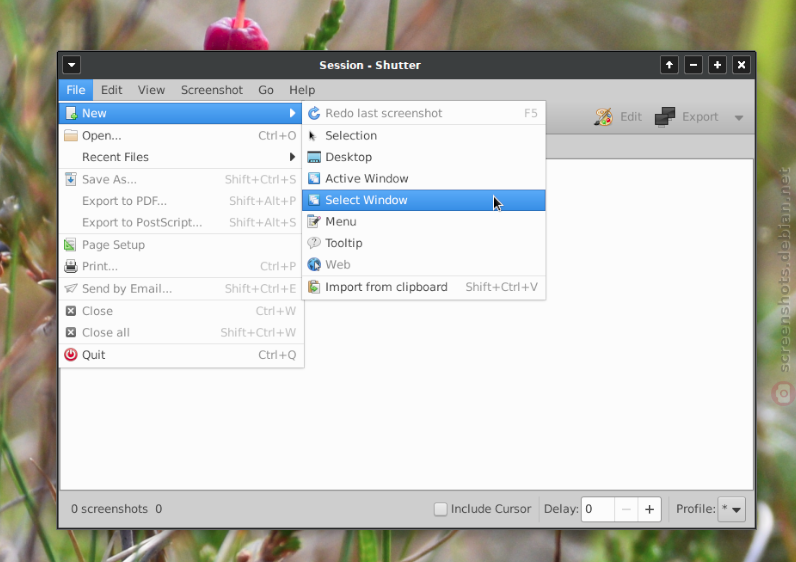Select the Selection capture option
The width and height of the screenshot is (796, 562).
[x=424, y=136]
